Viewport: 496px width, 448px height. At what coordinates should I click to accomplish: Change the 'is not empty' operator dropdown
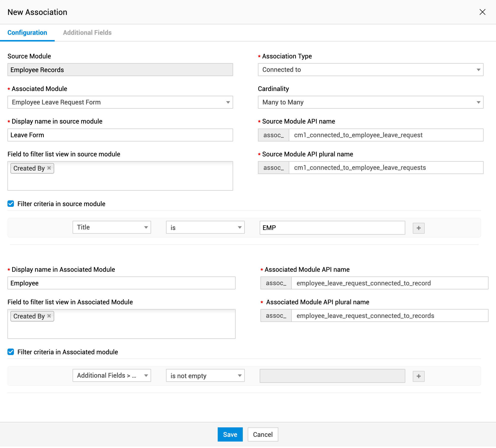205,375
